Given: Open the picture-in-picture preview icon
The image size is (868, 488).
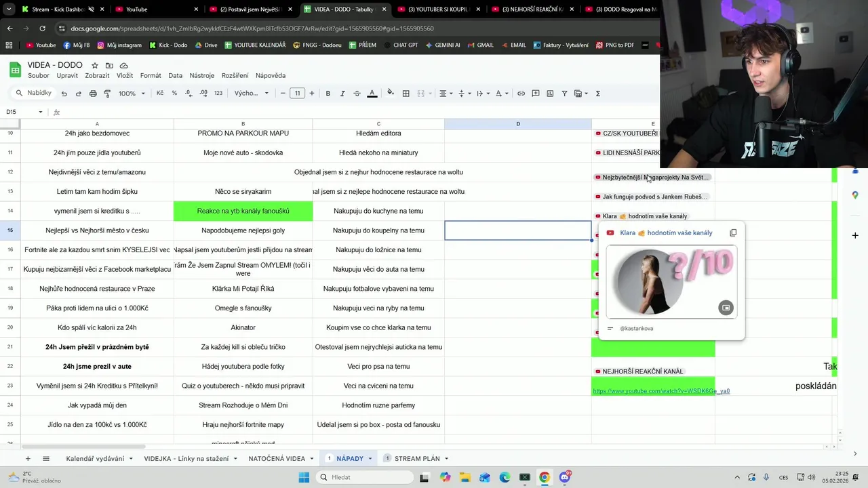Looking at the screenshot, I should pyautogui.click(x=726, y=308).
